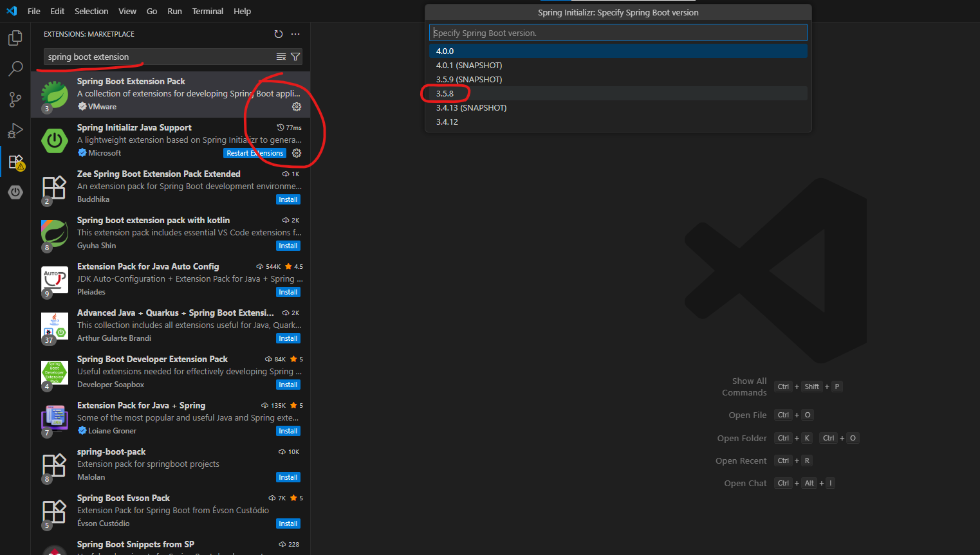
Task: Click the VS Code logo icon
Action: tap(12, 11)
